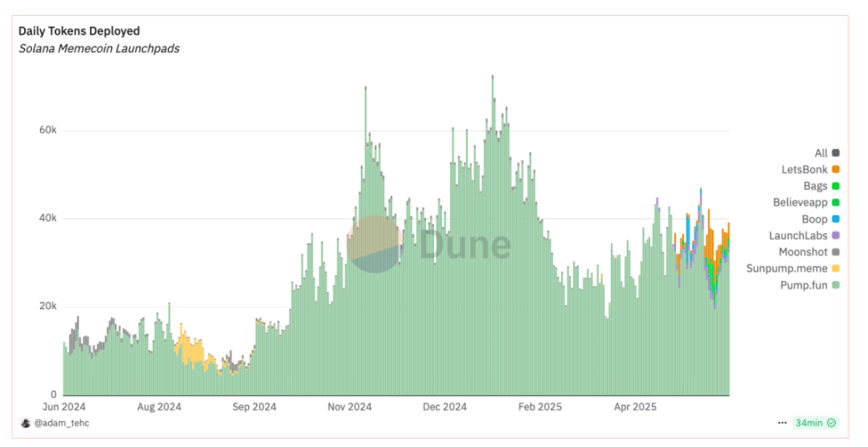Click the 0 y-axis label

(x=54, y=394)
